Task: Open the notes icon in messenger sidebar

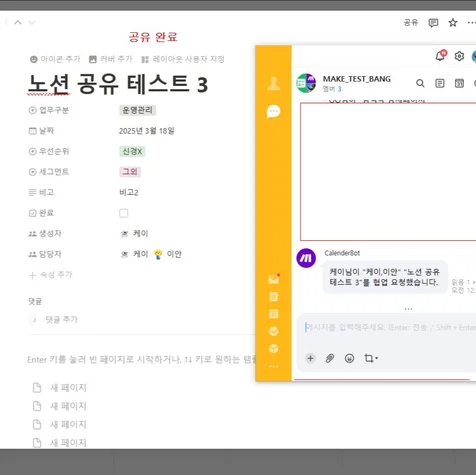Action: click(x=274, y=297)
